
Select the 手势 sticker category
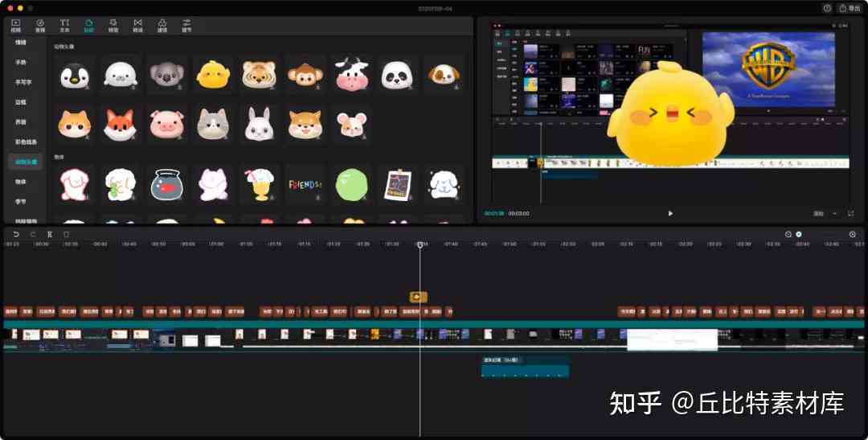20,62
